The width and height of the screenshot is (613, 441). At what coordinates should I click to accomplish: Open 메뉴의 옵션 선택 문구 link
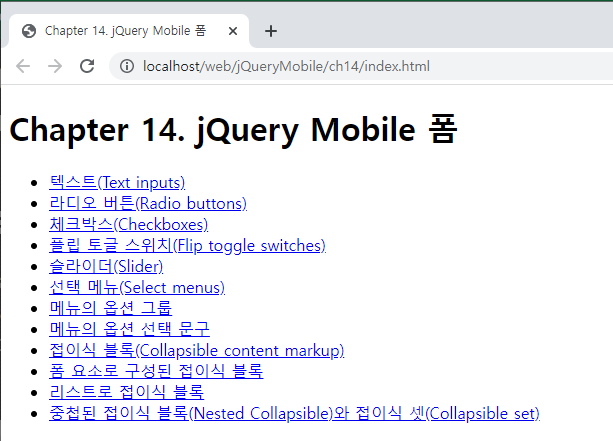(x=129, y=330)
